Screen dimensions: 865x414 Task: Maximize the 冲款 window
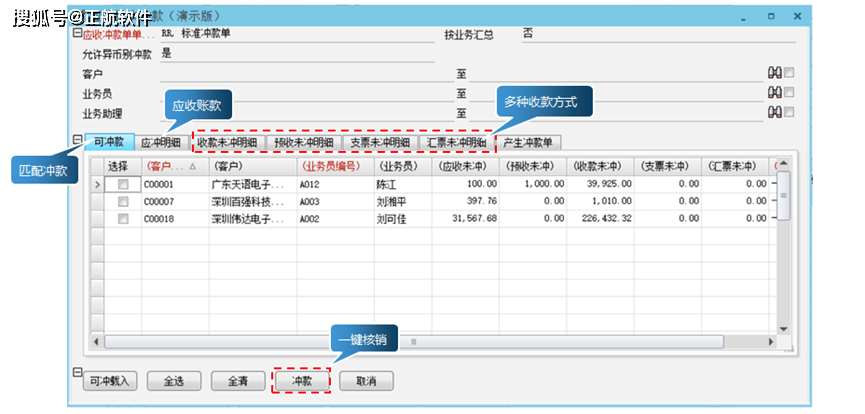tap(771, 17)
